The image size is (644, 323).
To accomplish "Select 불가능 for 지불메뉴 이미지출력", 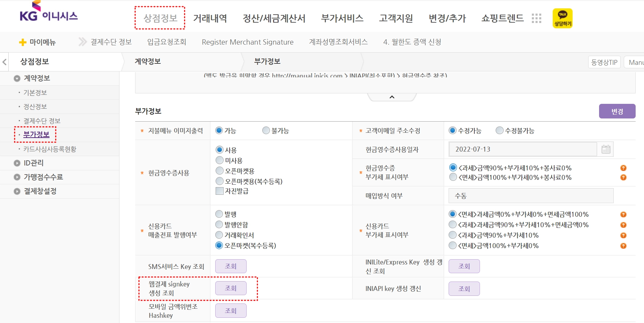I will pyautogui.click(x=266, y=130).
